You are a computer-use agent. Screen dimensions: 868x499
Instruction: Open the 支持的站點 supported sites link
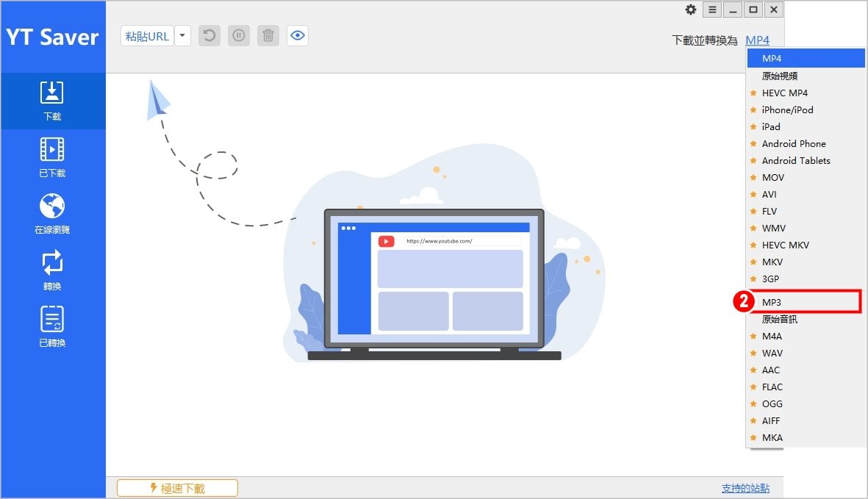click(x=745, y=488)
